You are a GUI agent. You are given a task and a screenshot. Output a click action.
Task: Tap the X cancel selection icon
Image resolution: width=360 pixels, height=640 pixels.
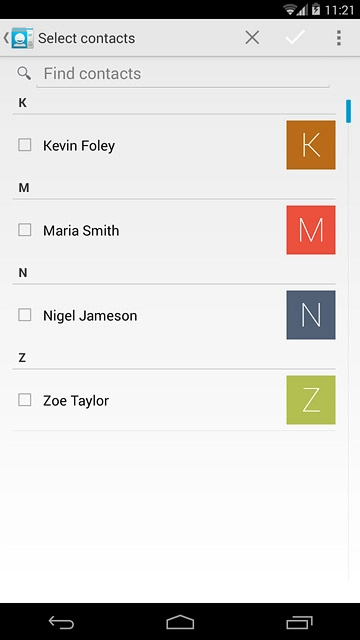point(252,38)
